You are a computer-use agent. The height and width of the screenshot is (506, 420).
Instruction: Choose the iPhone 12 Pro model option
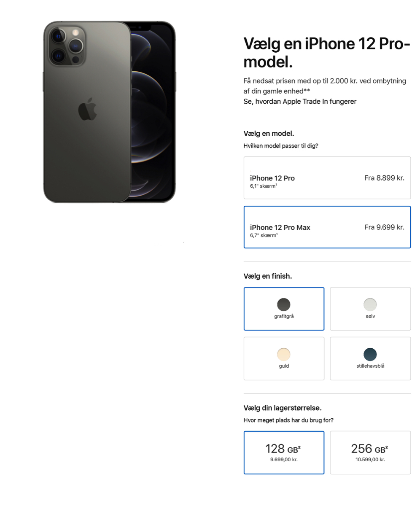point(327,178)
